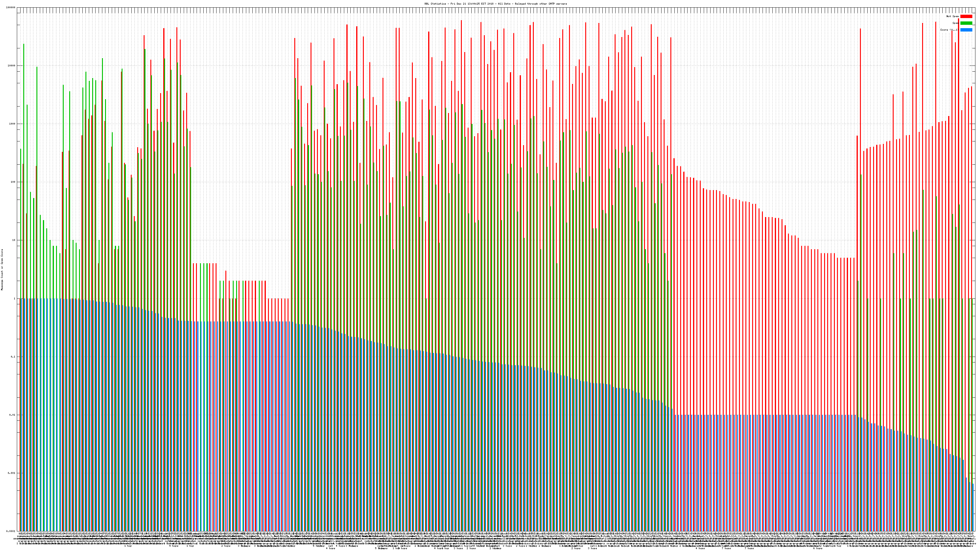Image resolution: width=980 pixels, height=551 pixels.
Task: Click the 100000 y-axis tick label
Action: [11, 8]
